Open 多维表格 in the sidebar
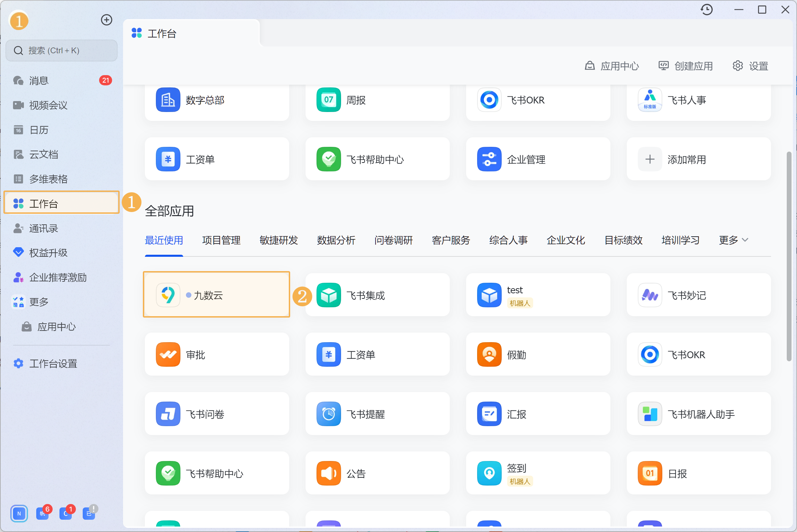 coord(62,179)
